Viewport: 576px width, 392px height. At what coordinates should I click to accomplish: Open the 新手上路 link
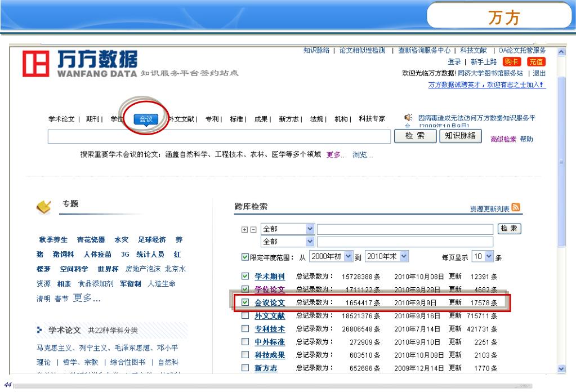click(x=484, y=62)
